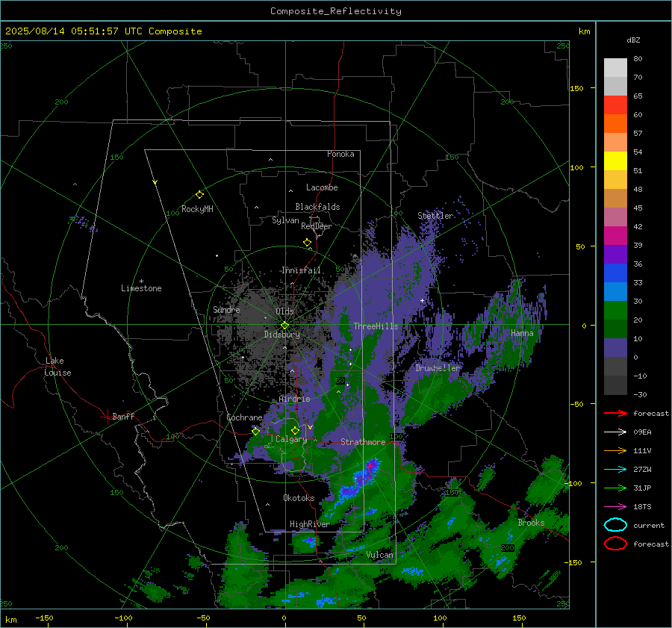Click the Composite_Reflectivity title text
Viewport: 672px width, 628px height.
point(335,11)
